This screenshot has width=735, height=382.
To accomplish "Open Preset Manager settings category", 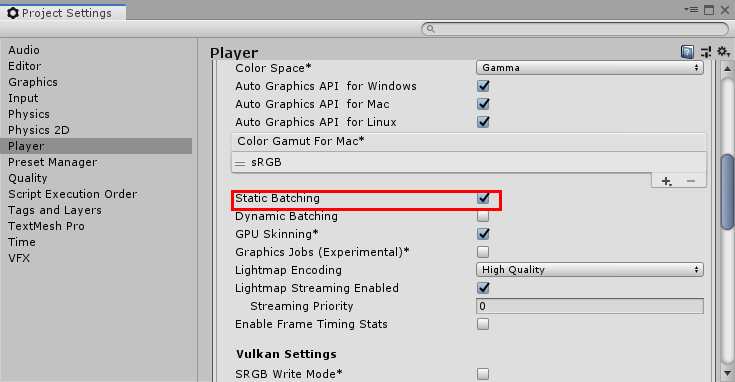I will click(52, 162).
